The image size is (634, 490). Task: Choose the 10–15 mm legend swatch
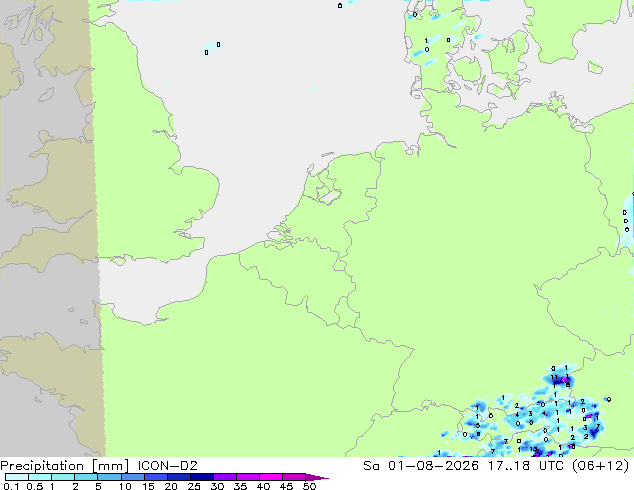(x=132, y=477)
